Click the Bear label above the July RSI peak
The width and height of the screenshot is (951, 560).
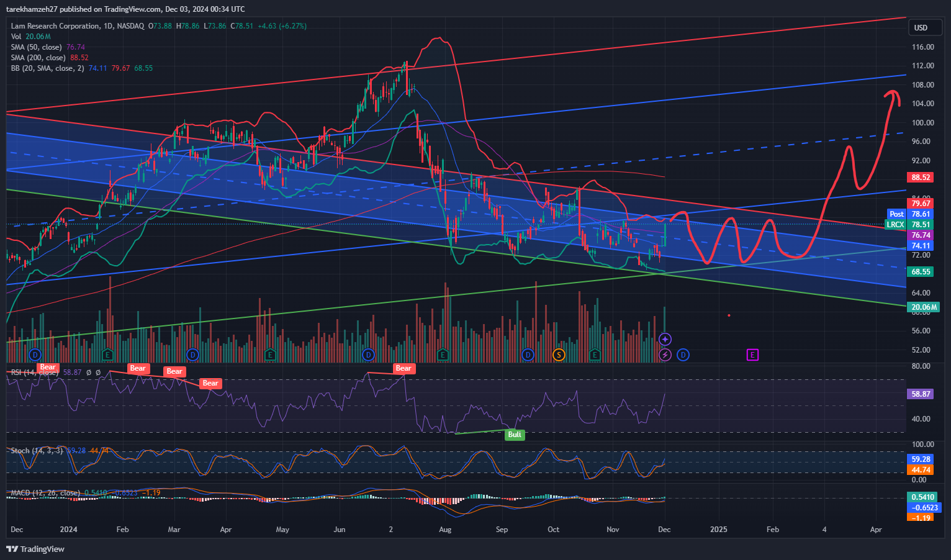403,368
